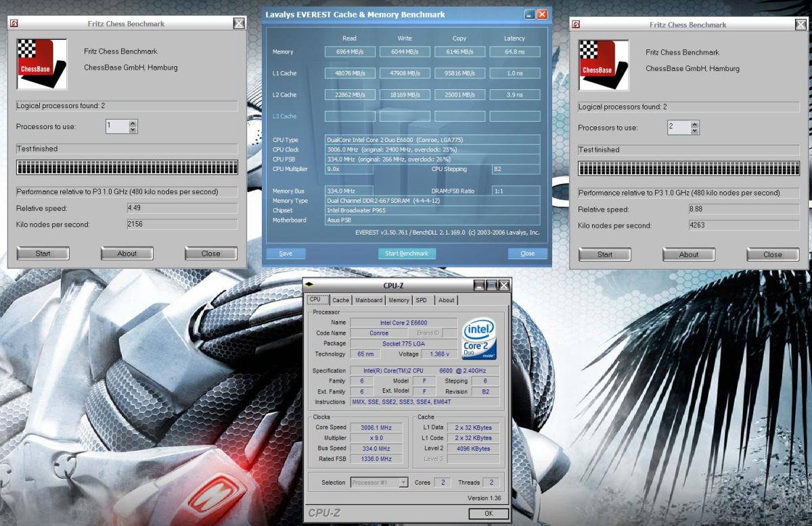The width and height of the screenshot is (812, 526).
Task: Click the Chipset value Intel Broadwater P965
Action: pyautogui.click(x=432, y=210)
